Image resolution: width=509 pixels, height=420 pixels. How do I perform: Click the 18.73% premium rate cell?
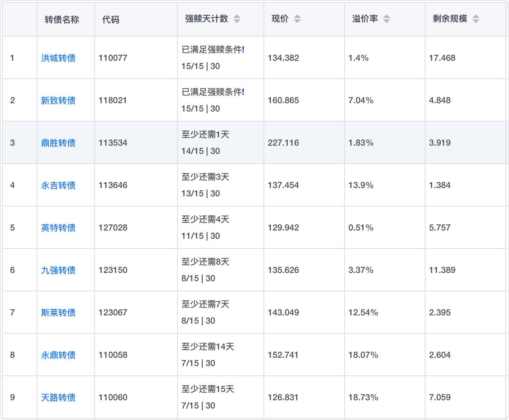[363, 397]
